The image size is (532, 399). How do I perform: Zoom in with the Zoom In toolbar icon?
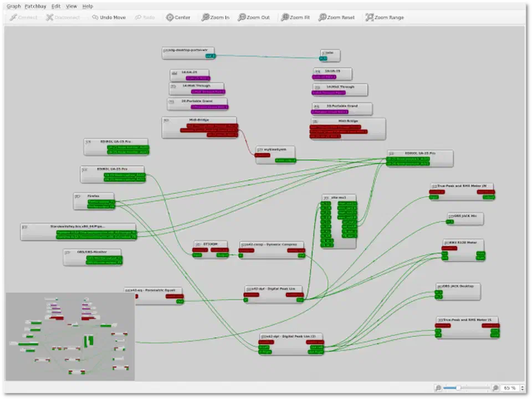tap(214, 17)
